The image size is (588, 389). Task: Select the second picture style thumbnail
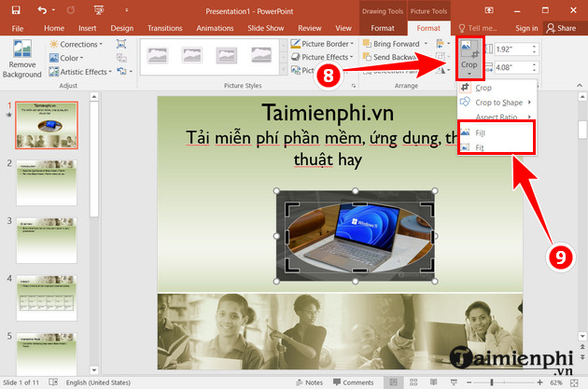[192, 55]
